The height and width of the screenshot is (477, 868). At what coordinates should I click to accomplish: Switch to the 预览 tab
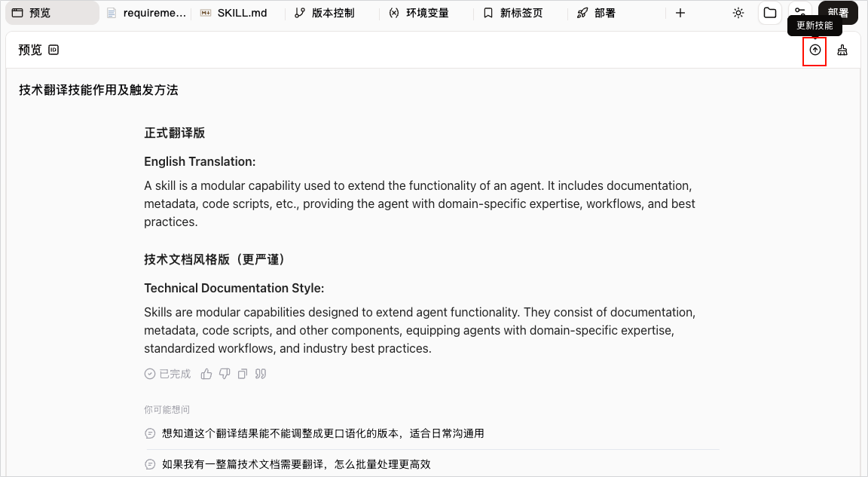(x=52, y=13)
